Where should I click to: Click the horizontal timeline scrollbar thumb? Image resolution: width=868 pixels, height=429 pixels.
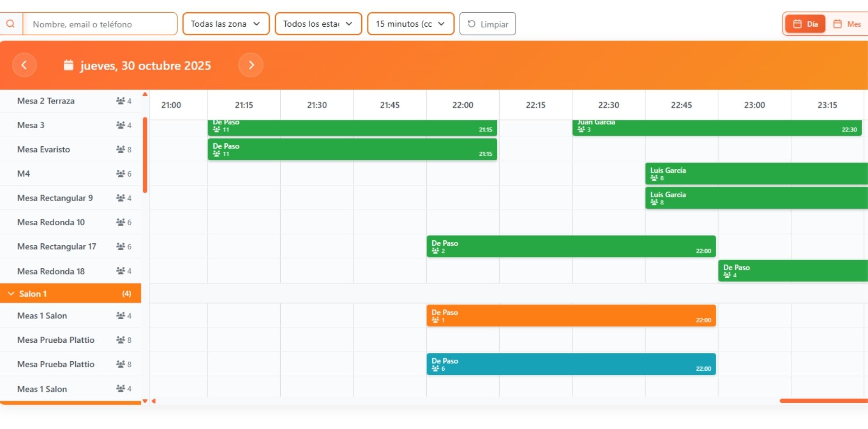coord(823,401)
